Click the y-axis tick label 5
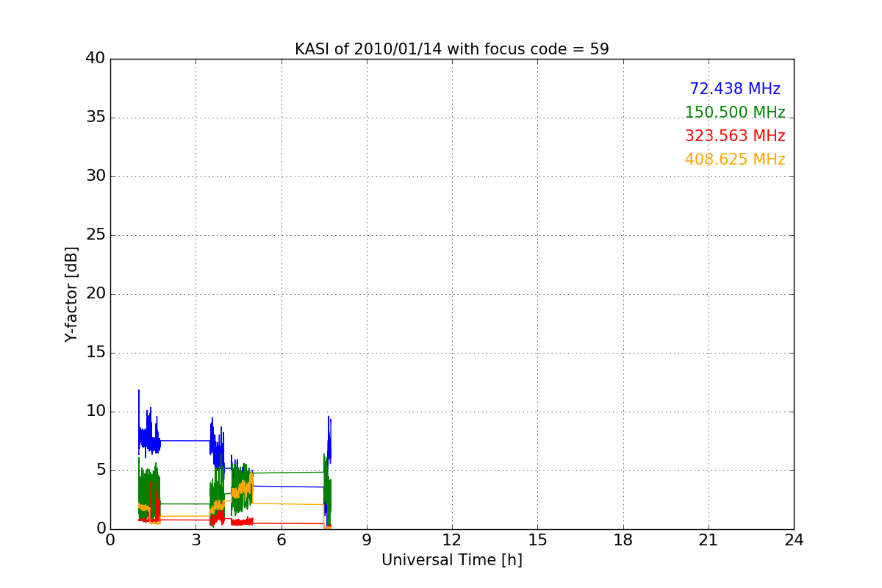This screenshot has width=882, height=588. (x=101, y=470)
